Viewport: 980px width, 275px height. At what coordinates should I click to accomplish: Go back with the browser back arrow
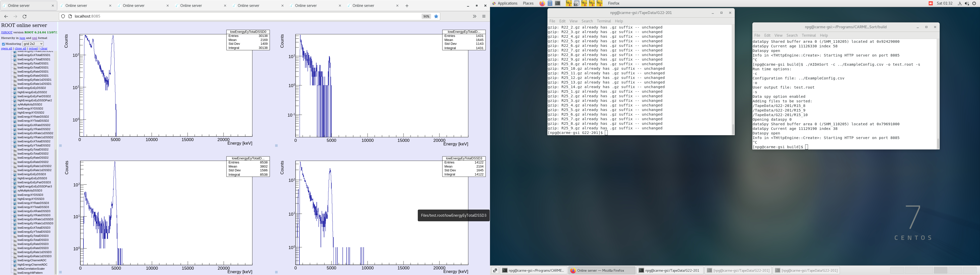[6, 16]
